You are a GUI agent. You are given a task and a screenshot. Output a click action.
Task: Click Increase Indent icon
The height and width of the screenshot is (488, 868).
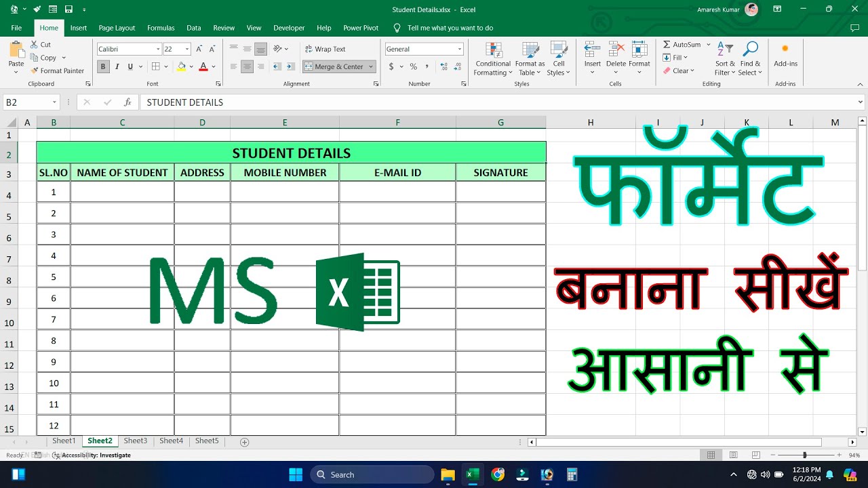click(290, 66)
